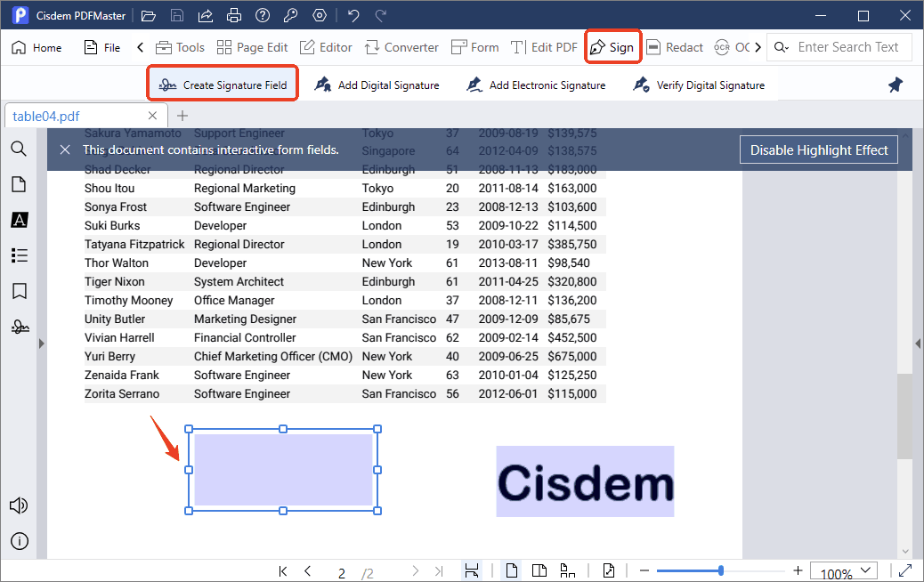Expand the left panel with arrow handle
The image size is (924, 582).
pos(41,343)
